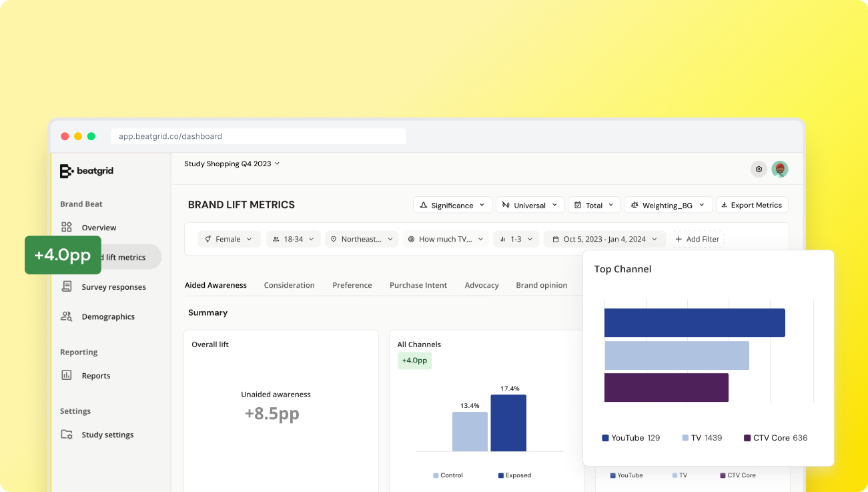The height and width of the screenshot is (492, 868).
Task: Click the Add Filter button
Action: [x=697, y=239]
